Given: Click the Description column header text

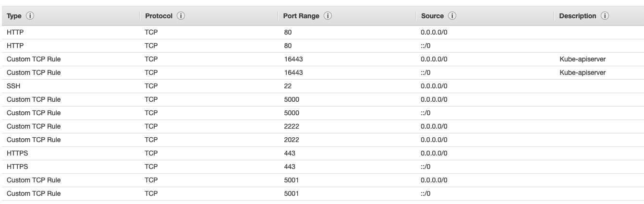Looking at the screenshot, I should (578, 16).
